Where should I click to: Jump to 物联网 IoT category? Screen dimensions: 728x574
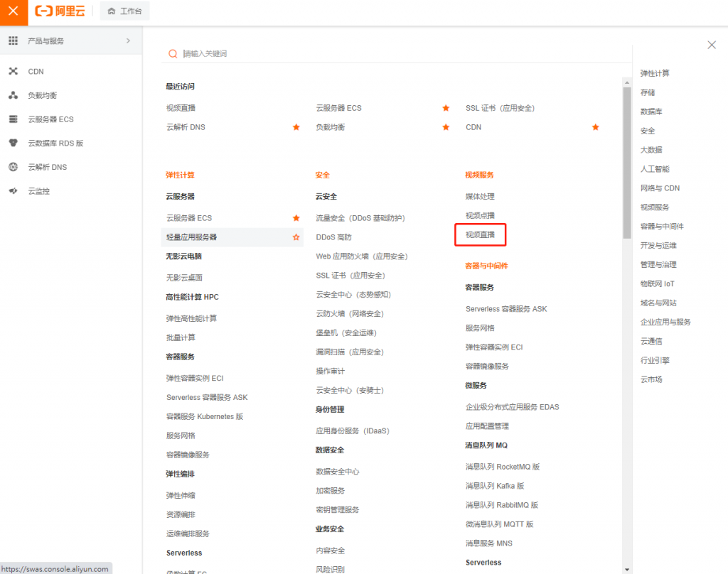[x=657, y=283]
